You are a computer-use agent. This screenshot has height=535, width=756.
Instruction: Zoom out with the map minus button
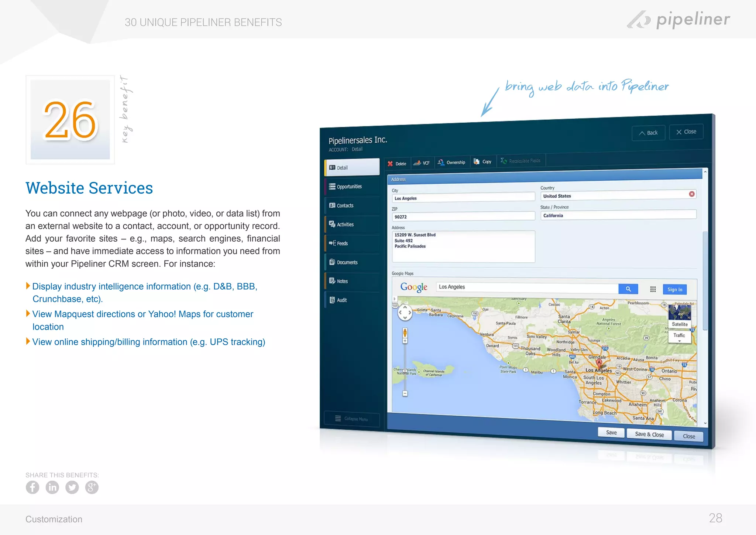click(x=405, y=393)
